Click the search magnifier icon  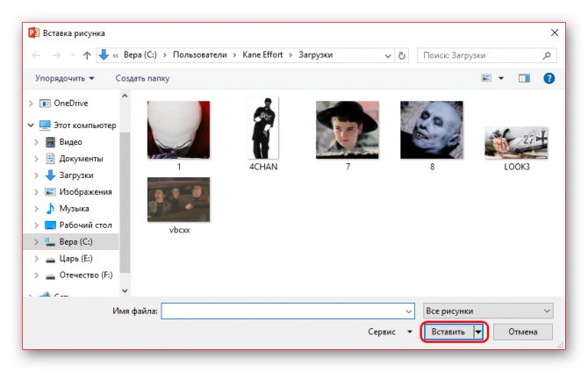click(x=547, y=55)
